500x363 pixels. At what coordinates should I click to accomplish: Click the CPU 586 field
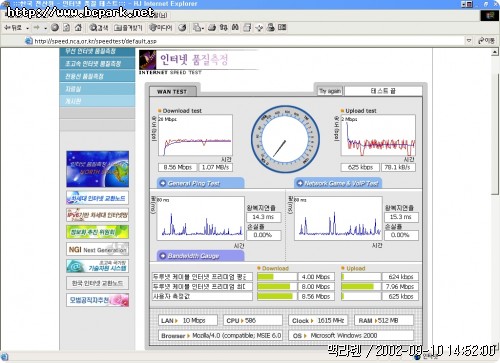253,320
